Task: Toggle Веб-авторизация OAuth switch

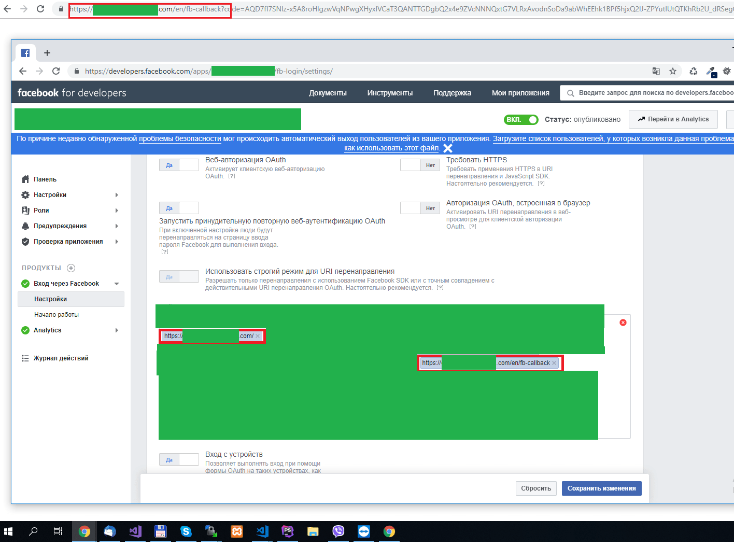Action: (x=179, y=165)
